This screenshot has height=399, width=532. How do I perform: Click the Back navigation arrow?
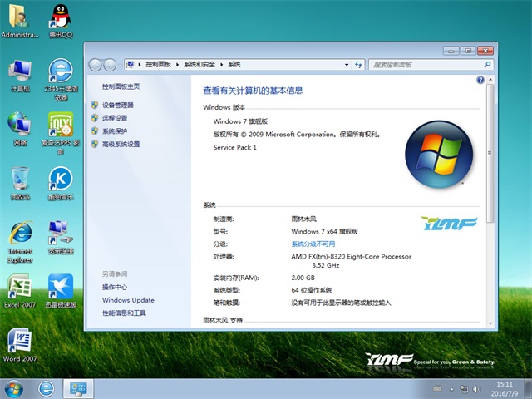[95, 65]
